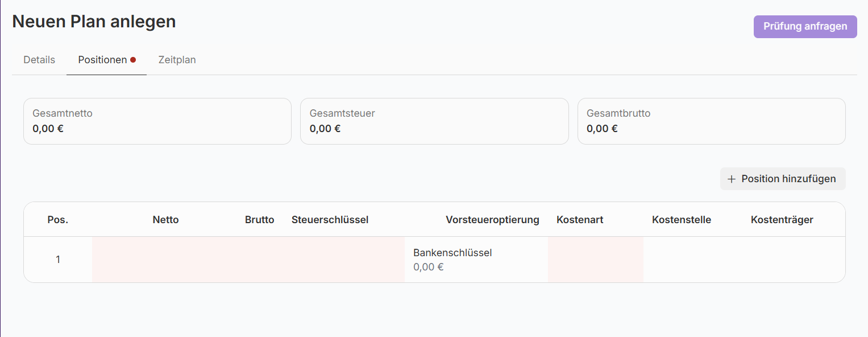Click the red error dot beside Positionen
Viewport: 868px width, 337px height.
133,60
